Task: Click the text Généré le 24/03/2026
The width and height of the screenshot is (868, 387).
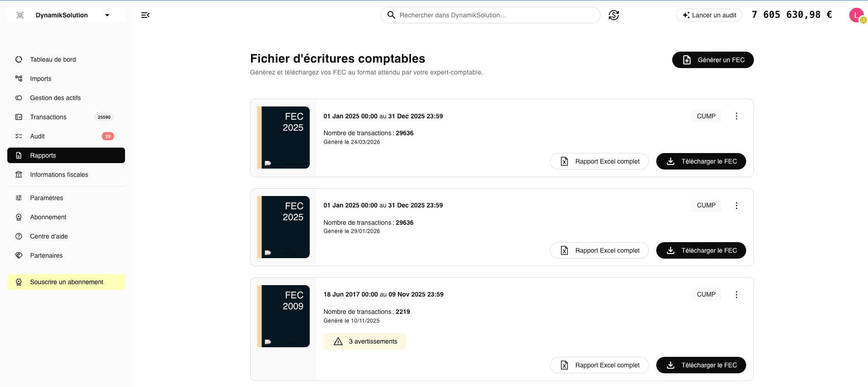Action: (x=352, y=142)
